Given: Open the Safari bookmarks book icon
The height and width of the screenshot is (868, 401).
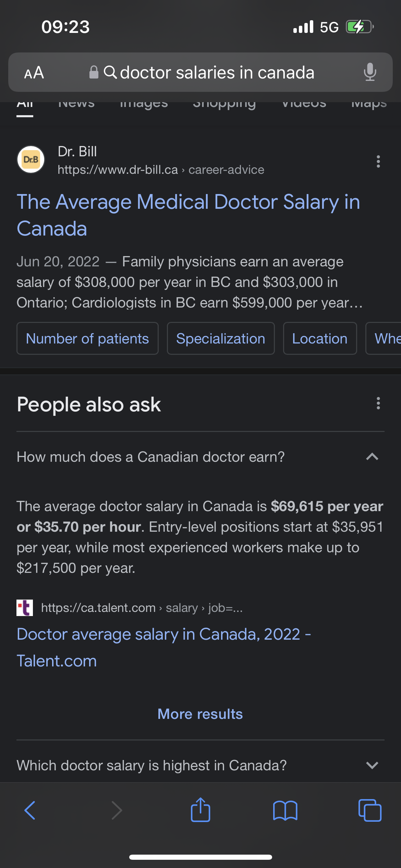Looking at the screenshot, I should pyautogui.click(x=285, y=810).
